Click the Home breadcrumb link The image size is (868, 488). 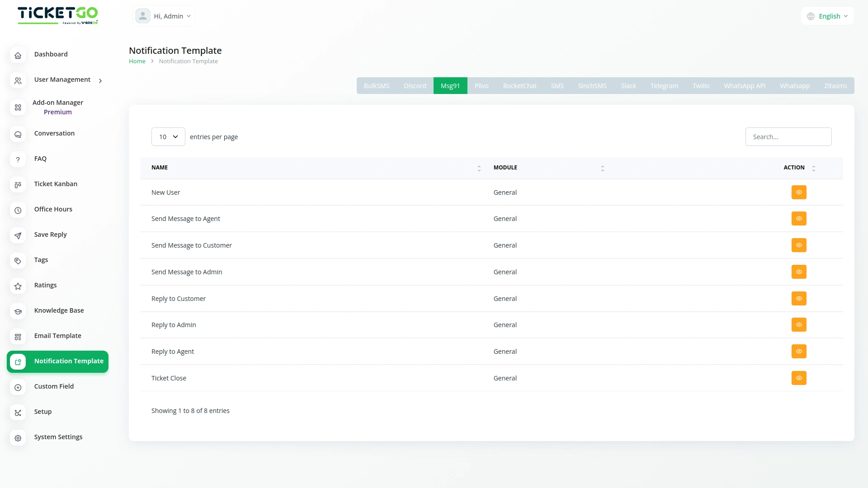pyautogui.click(x=137, y=61)
